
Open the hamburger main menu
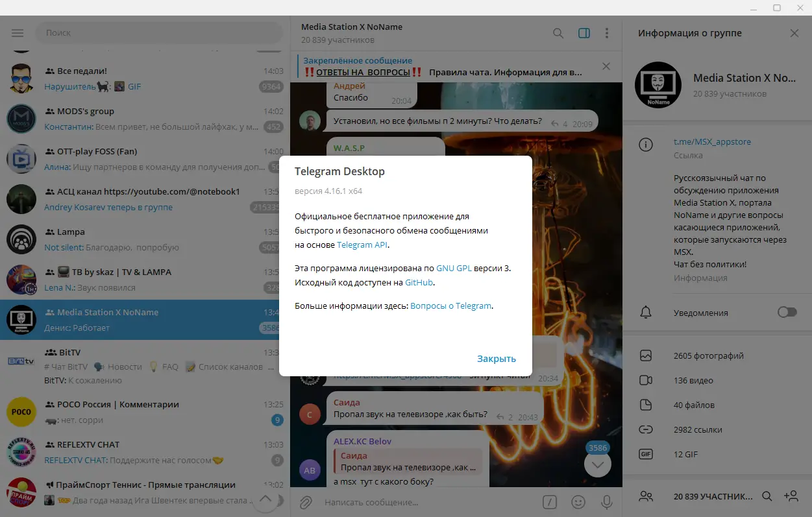tap(18, 33)
